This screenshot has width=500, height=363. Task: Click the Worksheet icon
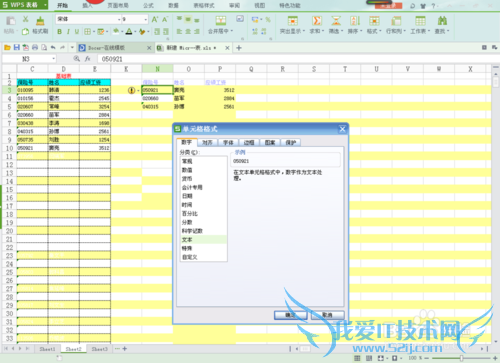(420, 21)
